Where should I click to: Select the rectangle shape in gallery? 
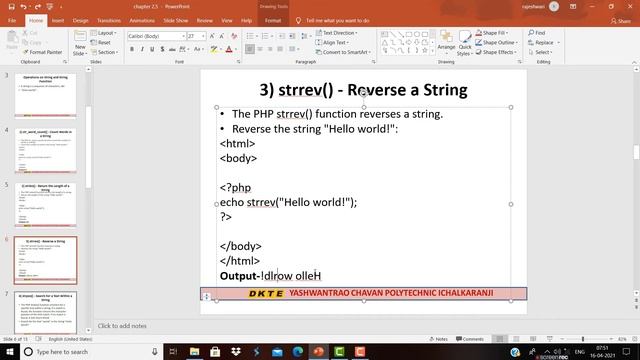click(x=409, y=34)
